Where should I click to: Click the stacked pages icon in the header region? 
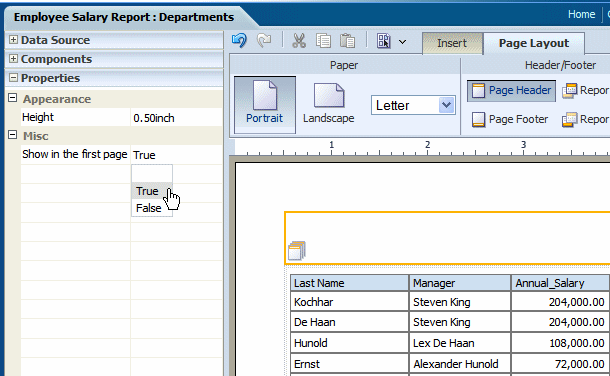[x=297, y=251]
